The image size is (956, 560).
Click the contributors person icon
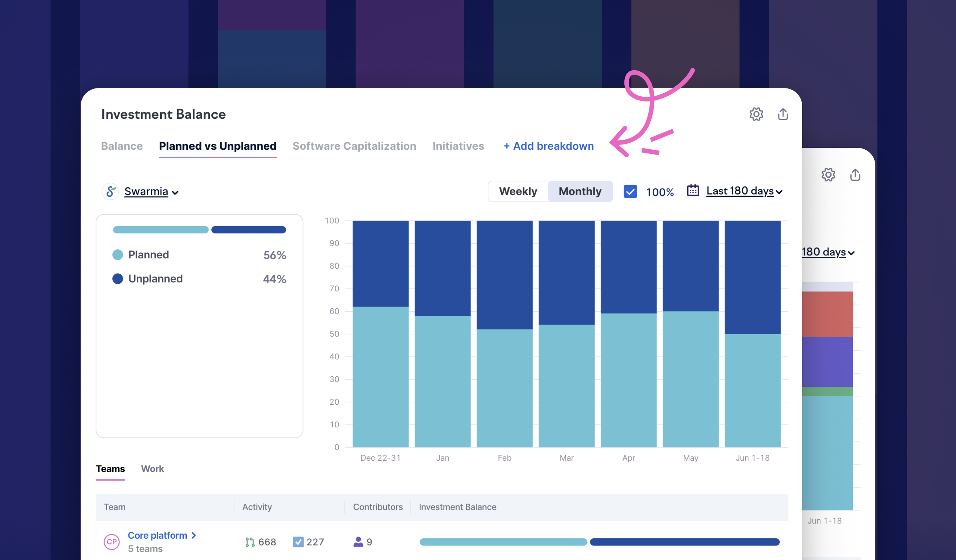point(358,542)
